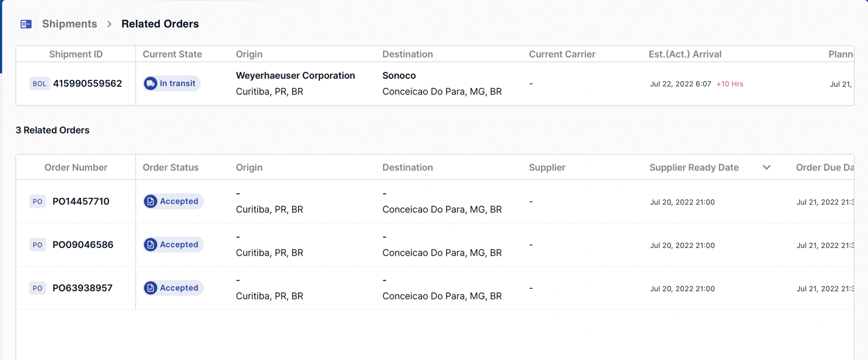The height and width of the screenshot is (360, 868).
Task: Click the In transit status badge
Action: (x=171, y=83)
